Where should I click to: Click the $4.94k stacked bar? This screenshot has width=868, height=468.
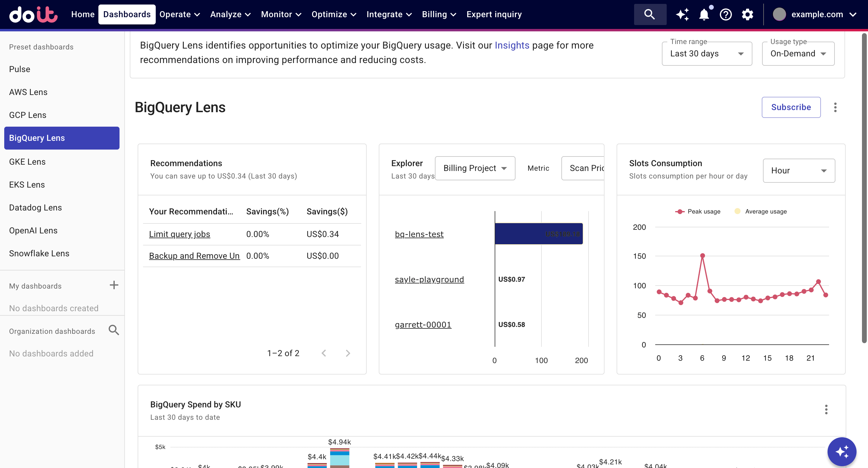click(x=340, y=458)
